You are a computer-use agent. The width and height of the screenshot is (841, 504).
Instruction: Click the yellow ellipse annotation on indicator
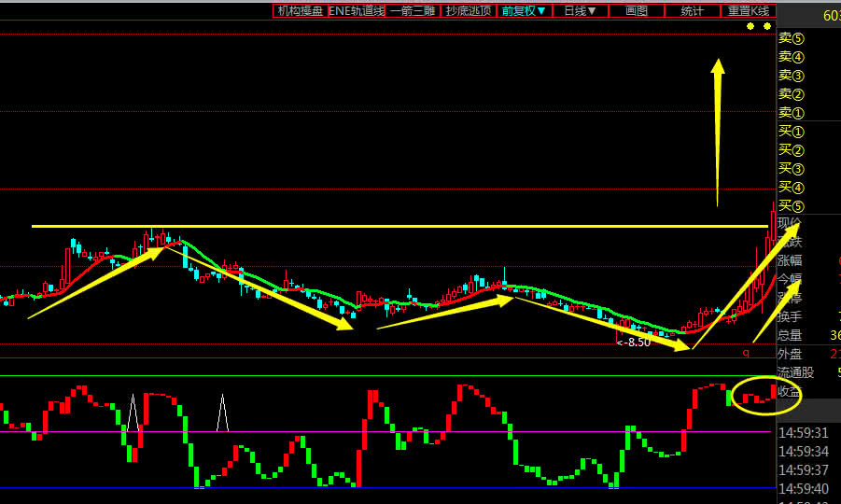[766, 396]
